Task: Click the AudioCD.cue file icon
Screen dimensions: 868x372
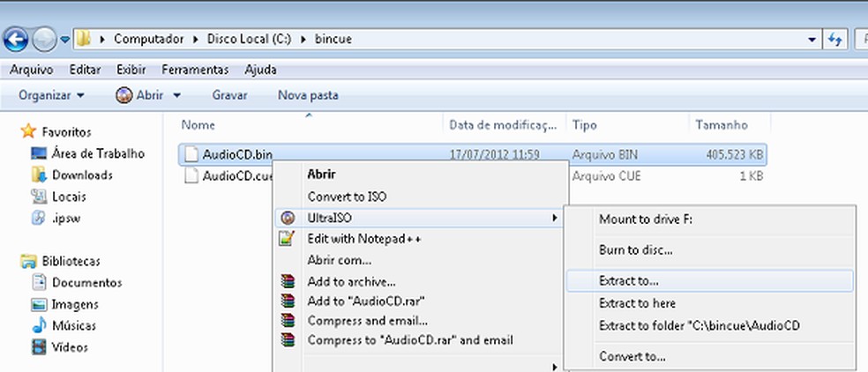Action: coord(191,175)
